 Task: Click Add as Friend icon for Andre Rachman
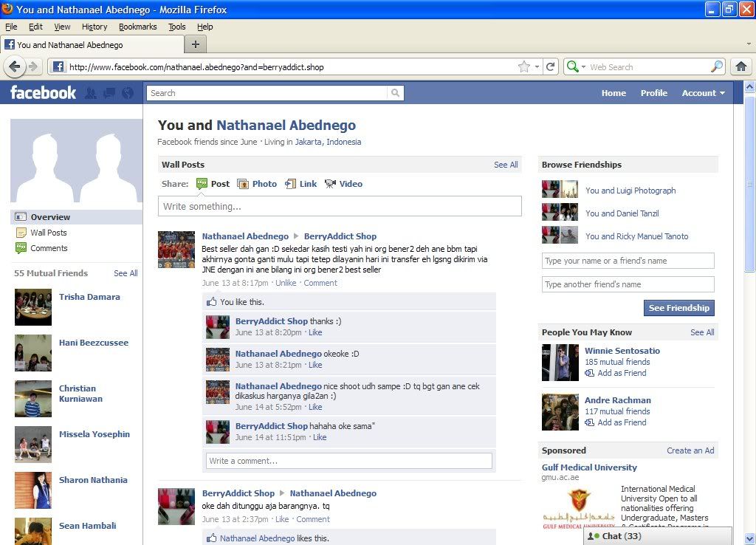pos(589,422)
